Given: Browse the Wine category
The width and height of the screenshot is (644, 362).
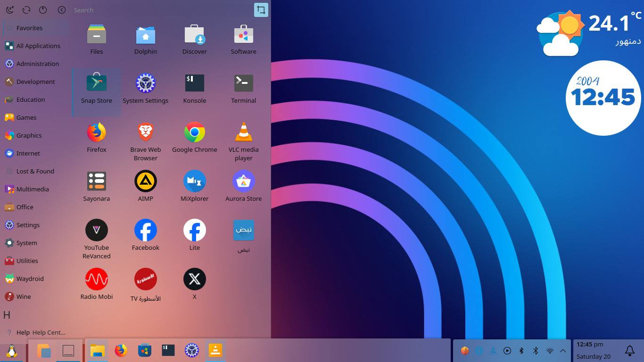Looking at the screenshot, I should click(35, 296).
